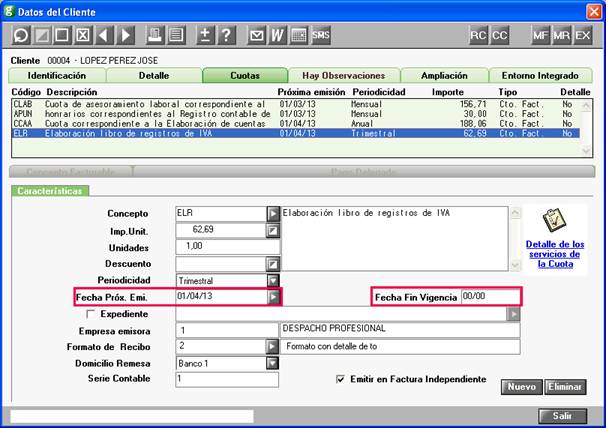The width and height of the screenshot is (606, 428).
Task: Select the CCAA cuota row
Action: pos(296,124)
